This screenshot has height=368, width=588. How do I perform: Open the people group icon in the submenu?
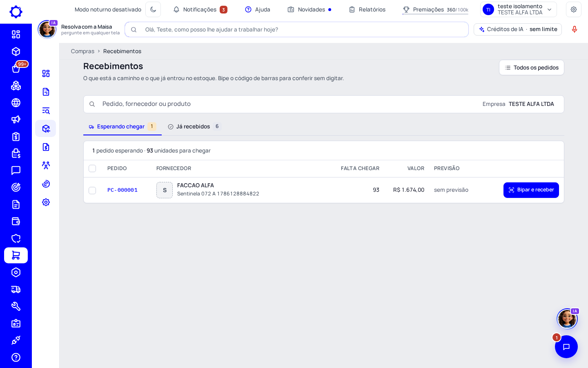coord(46,165)
